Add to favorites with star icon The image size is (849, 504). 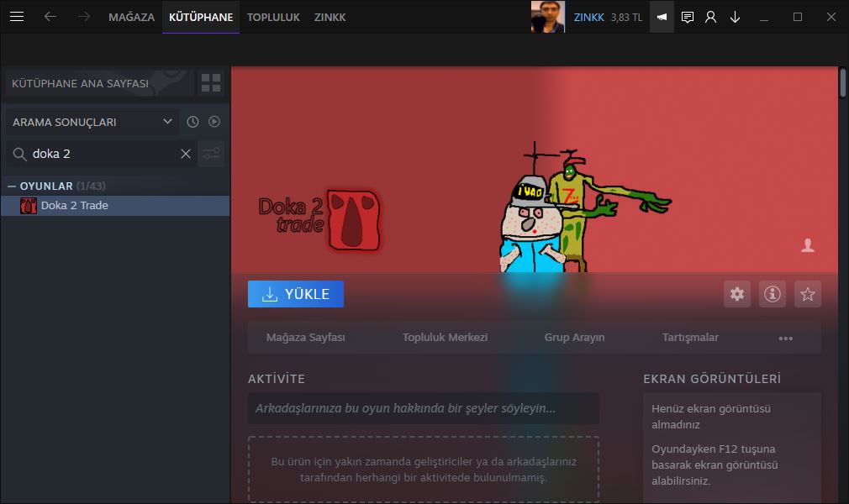point(807,294)
